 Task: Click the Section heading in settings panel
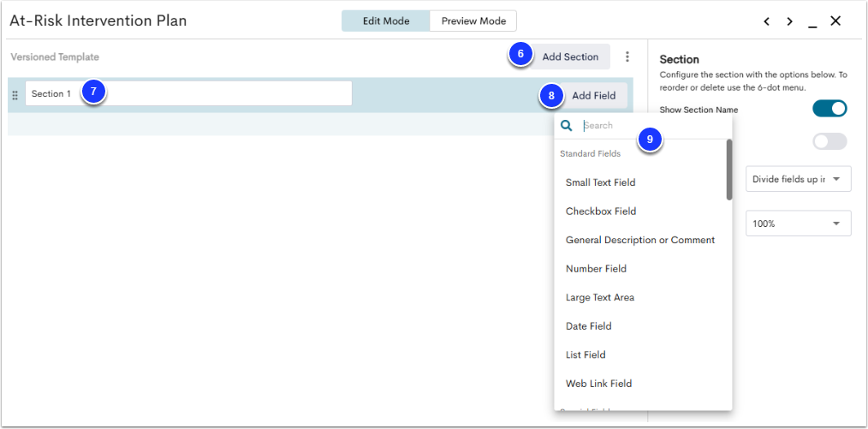pos(679,59)
